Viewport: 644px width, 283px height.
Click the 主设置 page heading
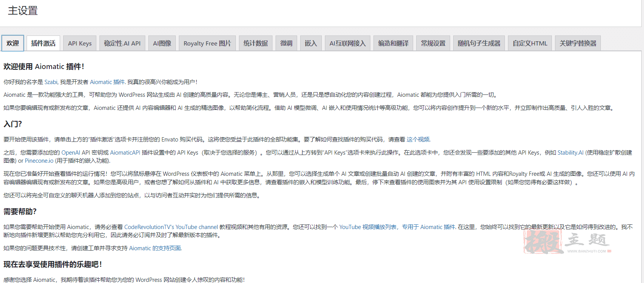tap(23, 11)
